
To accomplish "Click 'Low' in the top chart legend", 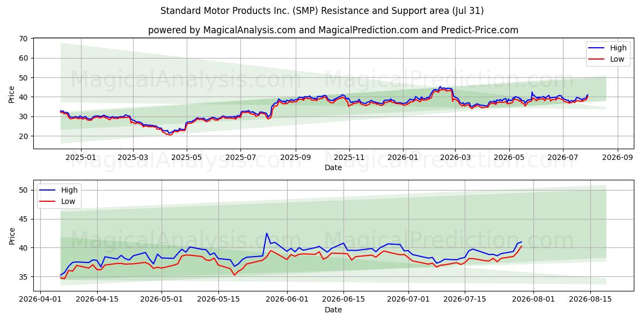I will (x=617, y=59).
